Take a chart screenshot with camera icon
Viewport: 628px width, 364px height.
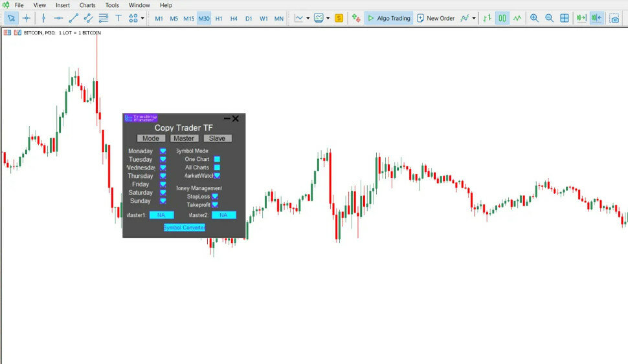[x=614, y=18]
